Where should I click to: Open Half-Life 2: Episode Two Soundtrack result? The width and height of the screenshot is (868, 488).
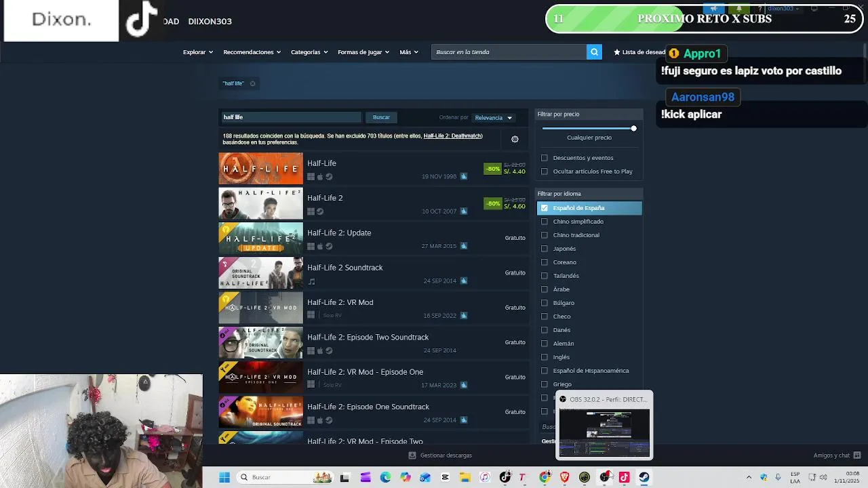374,343
